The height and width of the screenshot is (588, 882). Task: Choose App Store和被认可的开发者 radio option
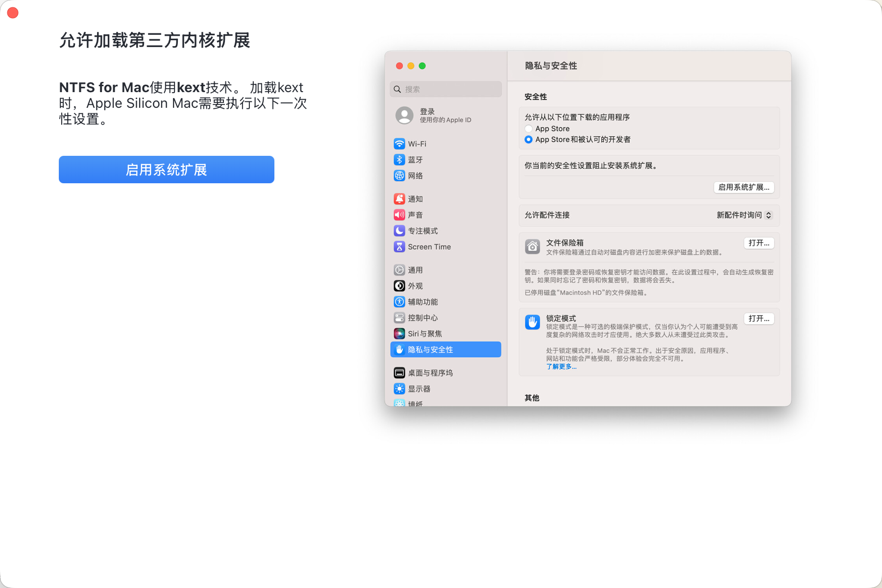[x=528, y=140]
